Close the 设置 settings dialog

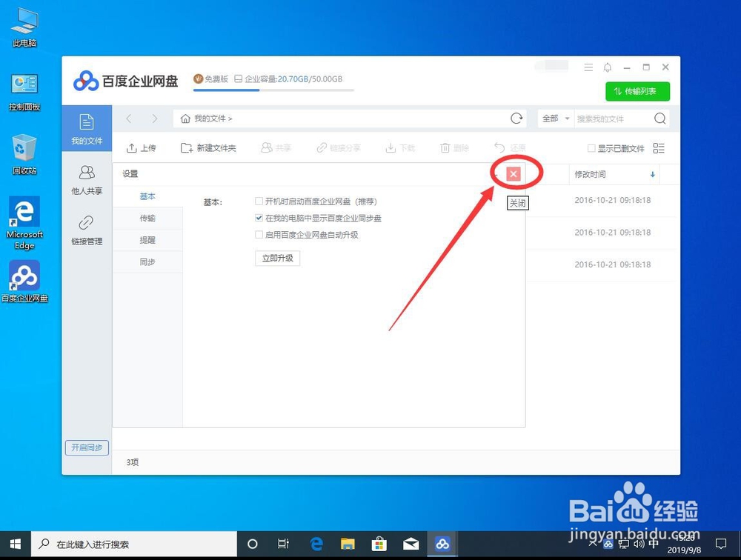tap(514, 174)
